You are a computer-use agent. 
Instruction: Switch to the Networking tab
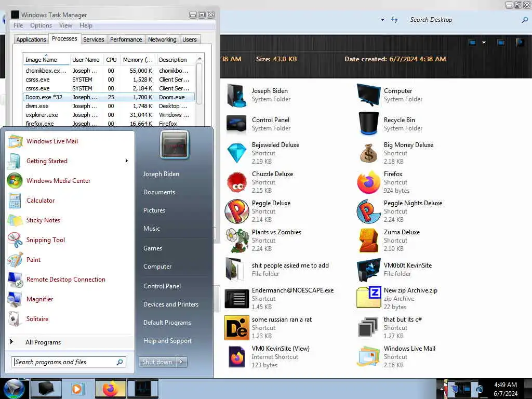[162, 39]
